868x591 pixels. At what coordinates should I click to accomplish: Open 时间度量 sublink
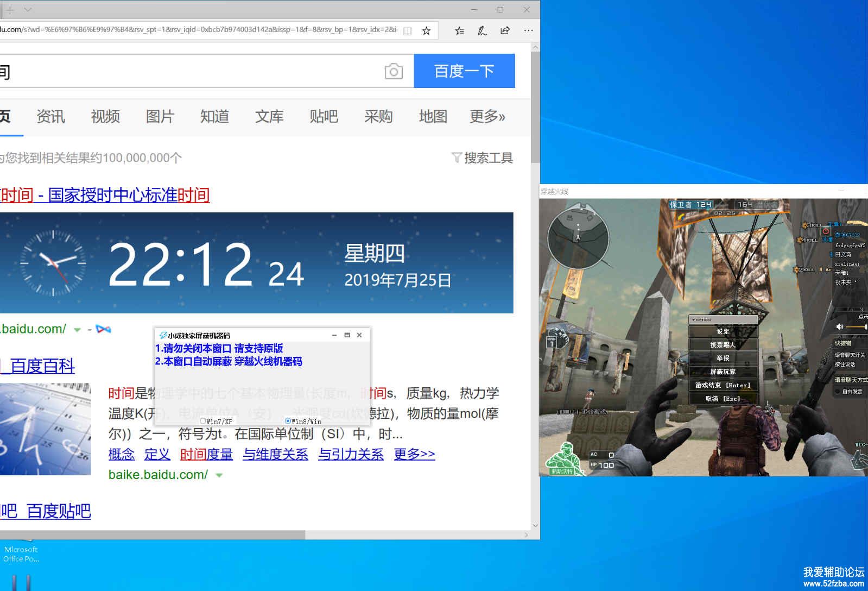[206, 454]
